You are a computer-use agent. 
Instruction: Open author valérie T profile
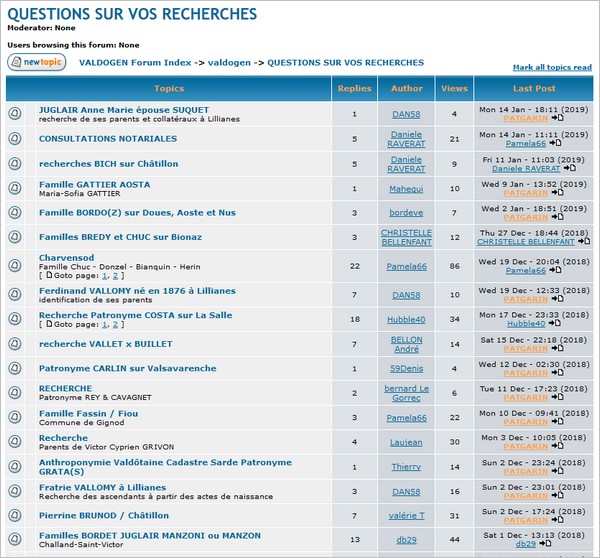(x=406, y=516)
